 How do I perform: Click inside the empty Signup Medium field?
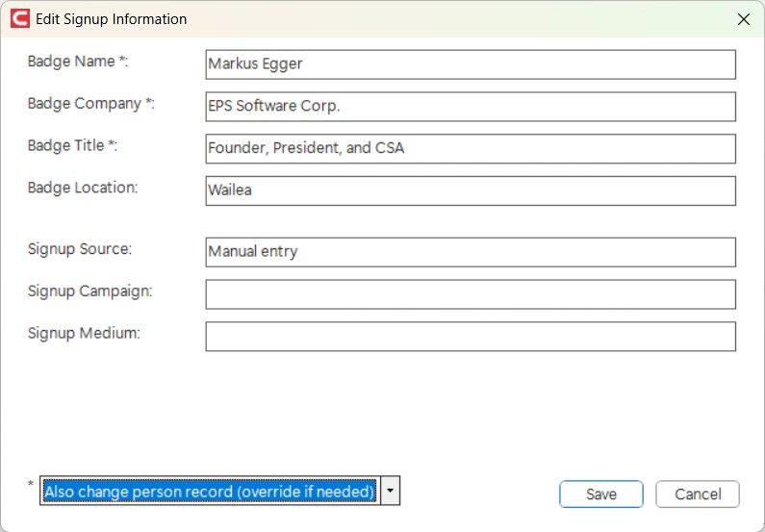click(471, 336)
